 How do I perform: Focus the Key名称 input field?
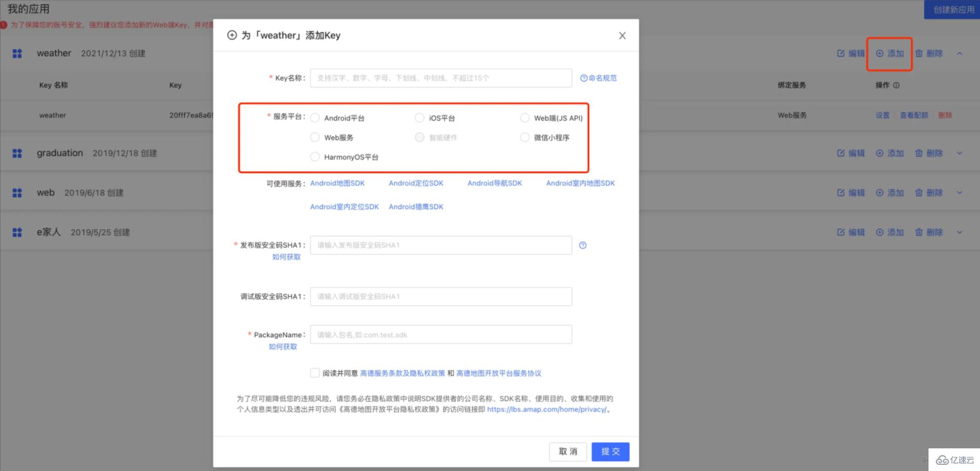click(x=441, y=78)
